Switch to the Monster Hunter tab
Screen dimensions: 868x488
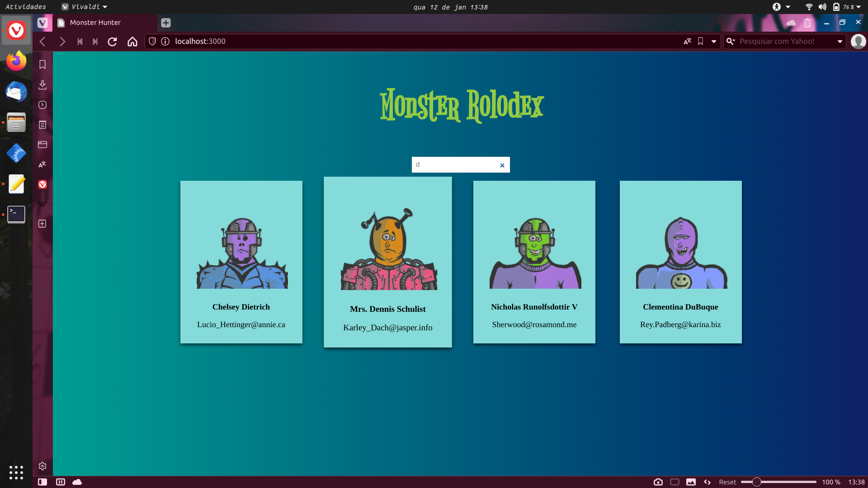(x=95, y=23)
